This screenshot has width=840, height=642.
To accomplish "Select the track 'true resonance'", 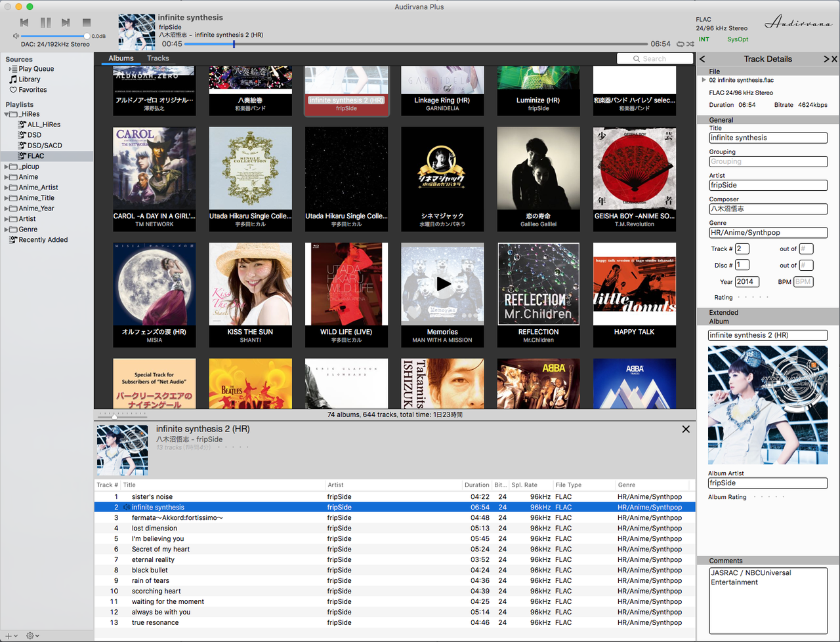I will tap(394, 623).
